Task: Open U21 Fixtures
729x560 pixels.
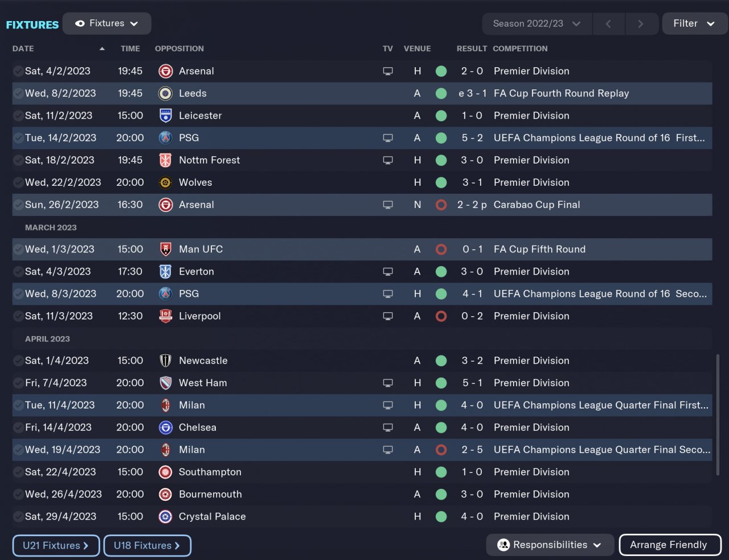Action: (x=56, y=545)
